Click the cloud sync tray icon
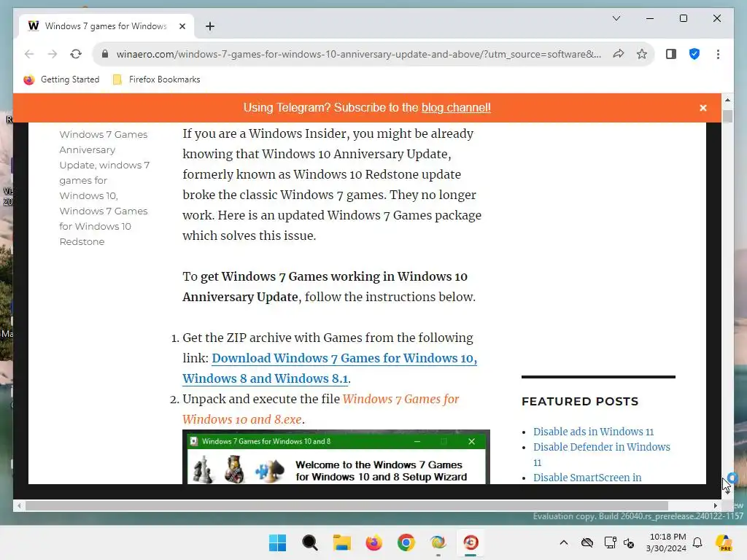Image resolution: width=747 pixels, height=560 pixels. point(587,542)
